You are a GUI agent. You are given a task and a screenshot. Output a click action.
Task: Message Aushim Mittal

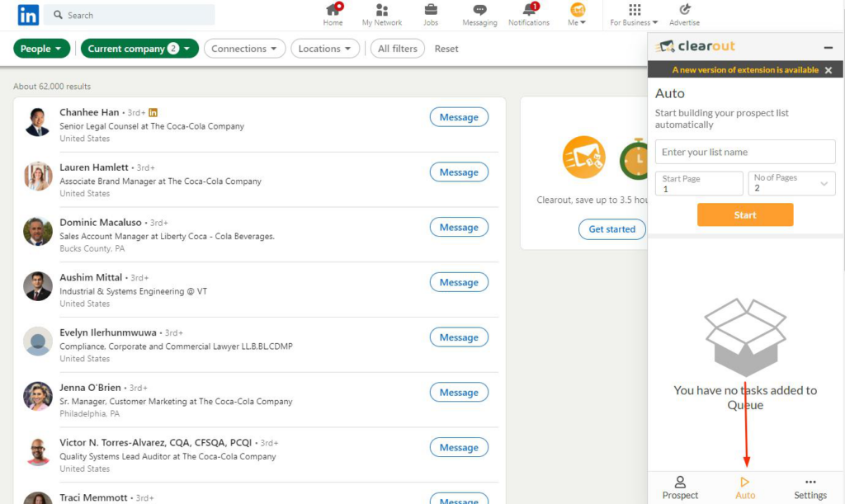click(459, 282)
